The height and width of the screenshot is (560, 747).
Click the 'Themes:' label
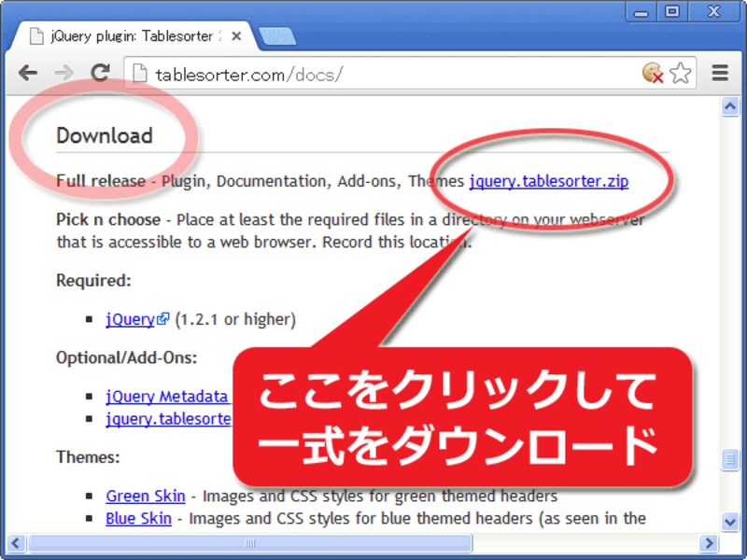tap(88, 457)
